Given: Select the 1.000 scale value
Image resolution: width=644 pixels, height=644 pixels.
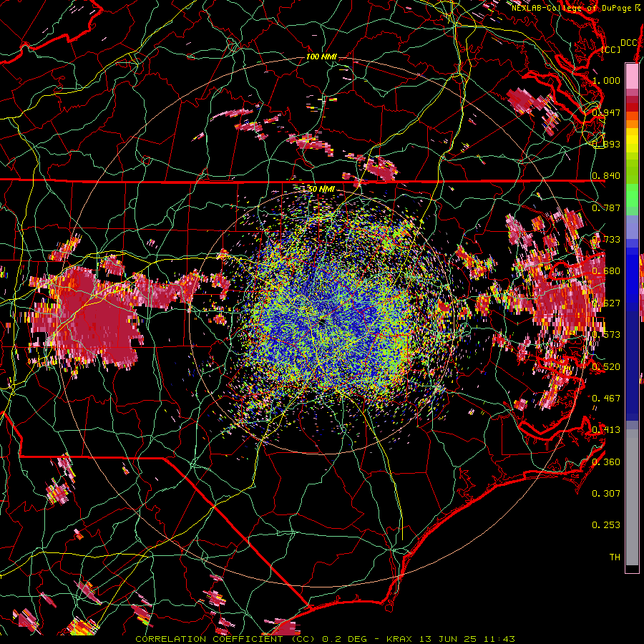Looking at the screenshot, I should [606, 80].
